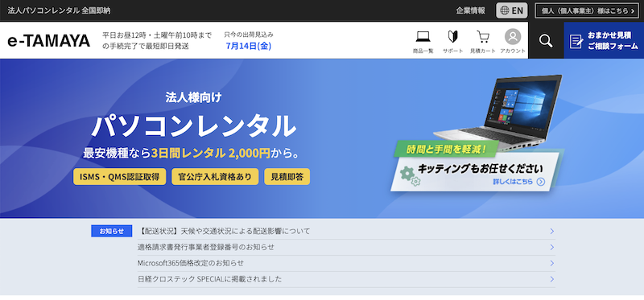The height and width of the screenshot is (300, 644).
Task: Open おまかせ見積 ご相談フォーム button
Action: tap(604, 41)
